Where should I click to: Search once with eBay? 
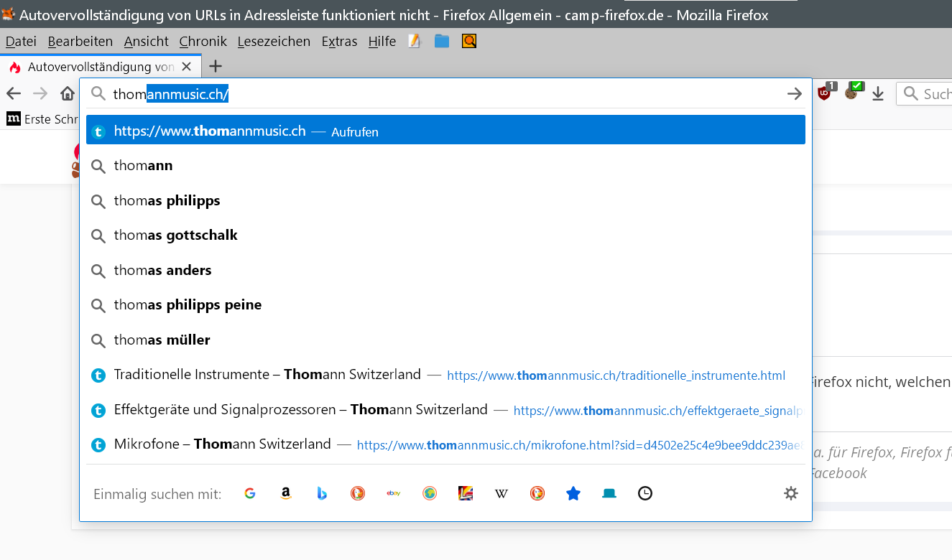(394, 493)
